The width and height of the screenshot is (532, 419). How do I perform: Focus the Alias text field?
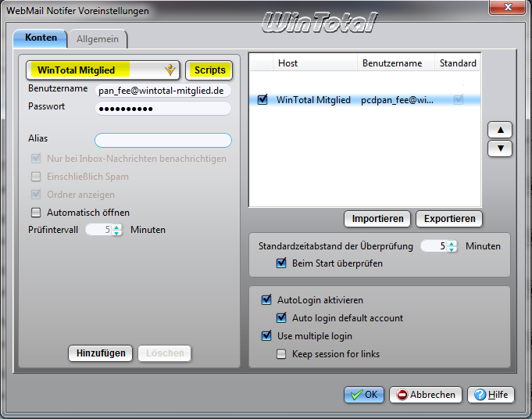pyautogui.click(x=163, y=140)
